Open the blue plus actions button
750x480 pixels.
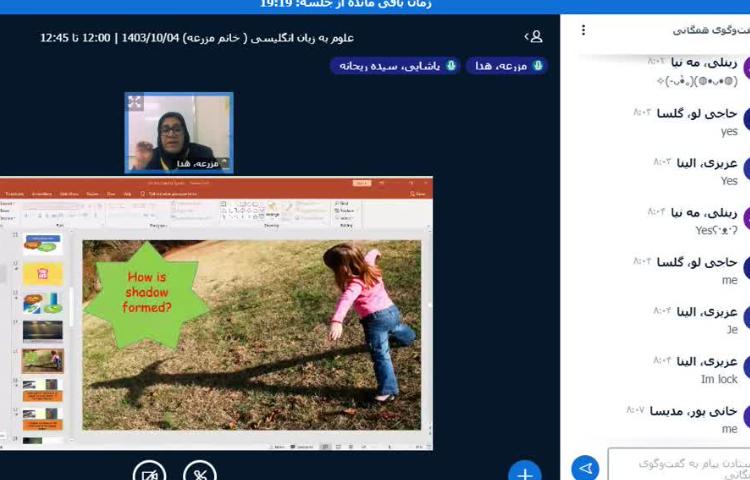pos(524,472)
